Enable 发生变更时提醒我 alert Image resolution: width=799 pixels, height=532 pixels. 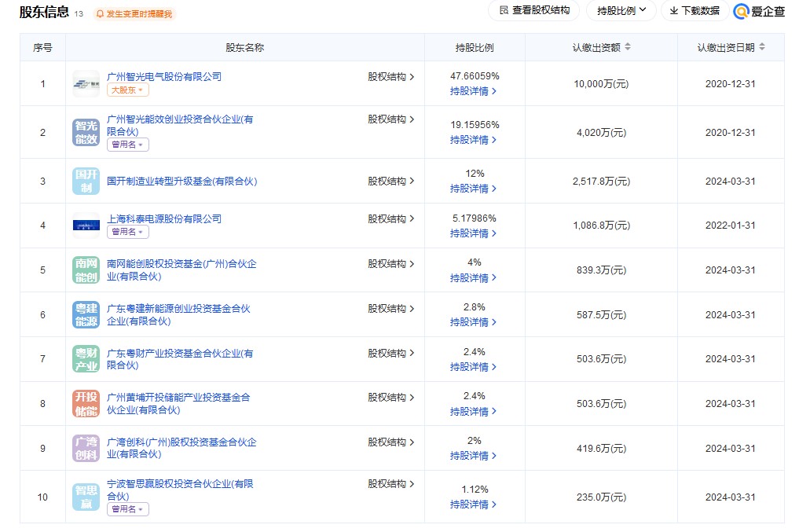(x=134, y=14)
